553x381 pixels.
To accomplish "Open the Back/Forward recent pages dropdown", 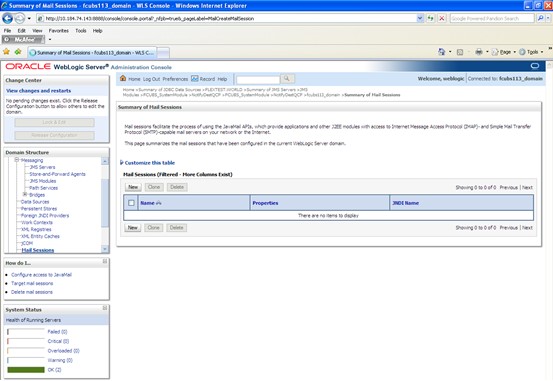I will [29, 18].
